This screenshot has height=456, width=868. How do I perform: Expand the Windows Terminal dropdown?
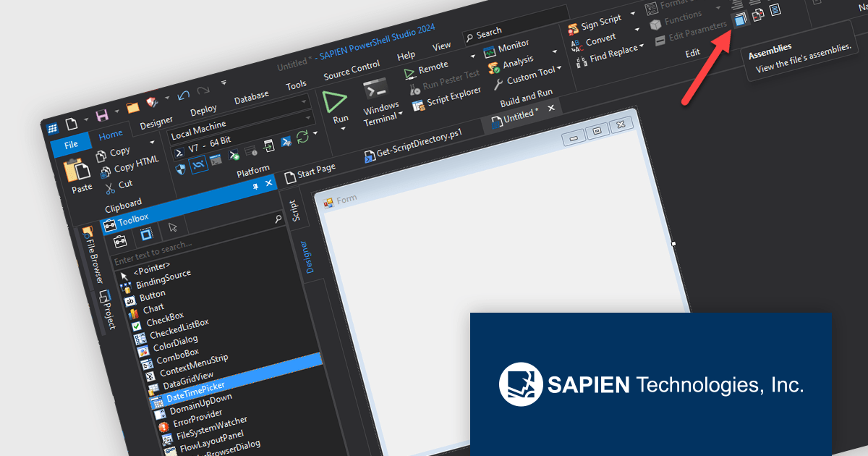point(401,114)
